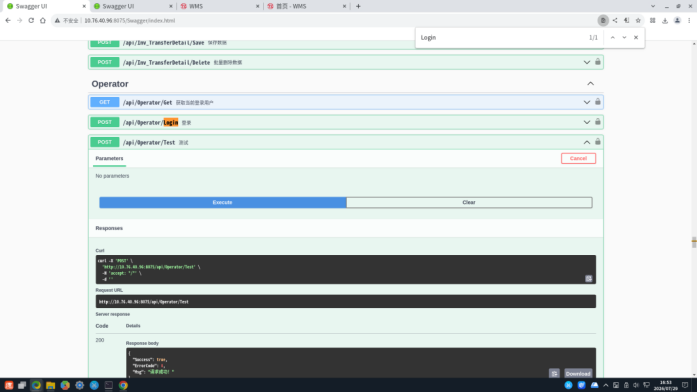Reload the Swagger page
This screenshot has width=697, height=392.
click(x=31, y=20)
